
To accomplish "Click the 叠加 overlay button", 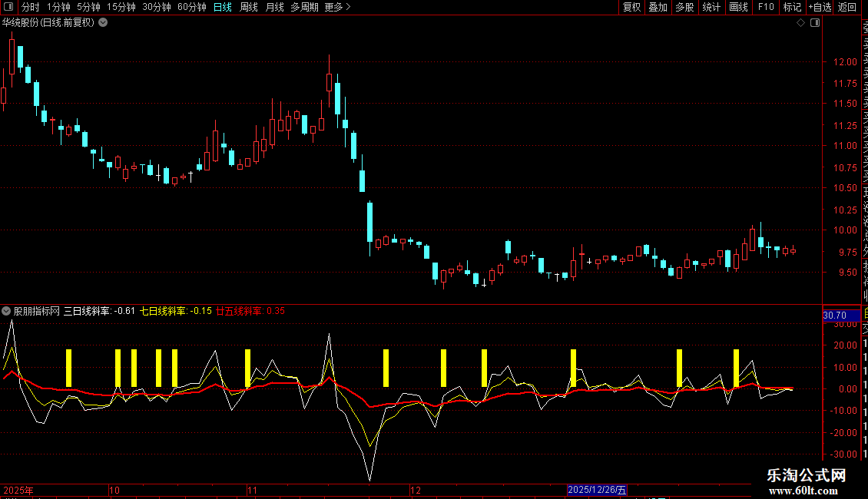I will coord(658,7).
